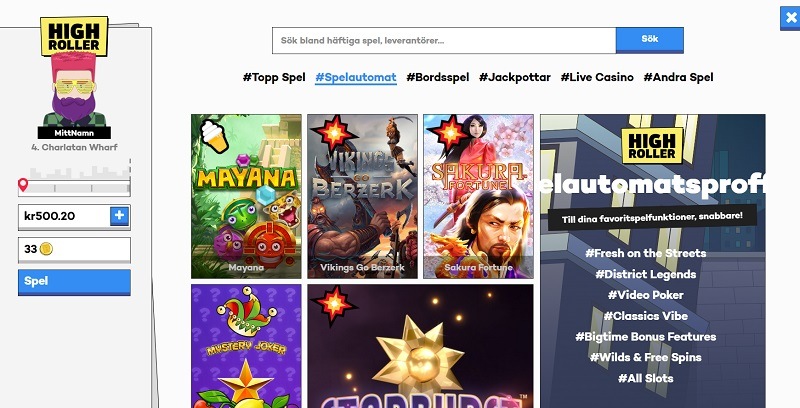
Task: Focus the game search field
Action: tap(444, 40)
